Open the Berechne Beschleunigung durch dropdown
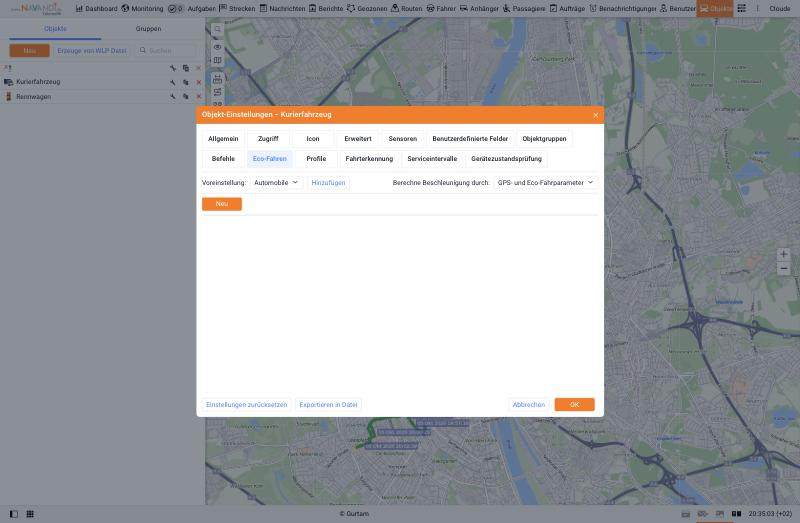This screenshot has width=800, height=523. [545, 183]
